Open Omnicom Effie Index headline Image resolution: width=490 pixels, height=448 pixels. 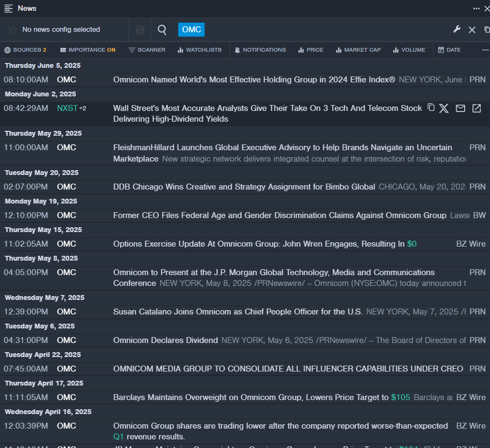(x=254, y=80)
